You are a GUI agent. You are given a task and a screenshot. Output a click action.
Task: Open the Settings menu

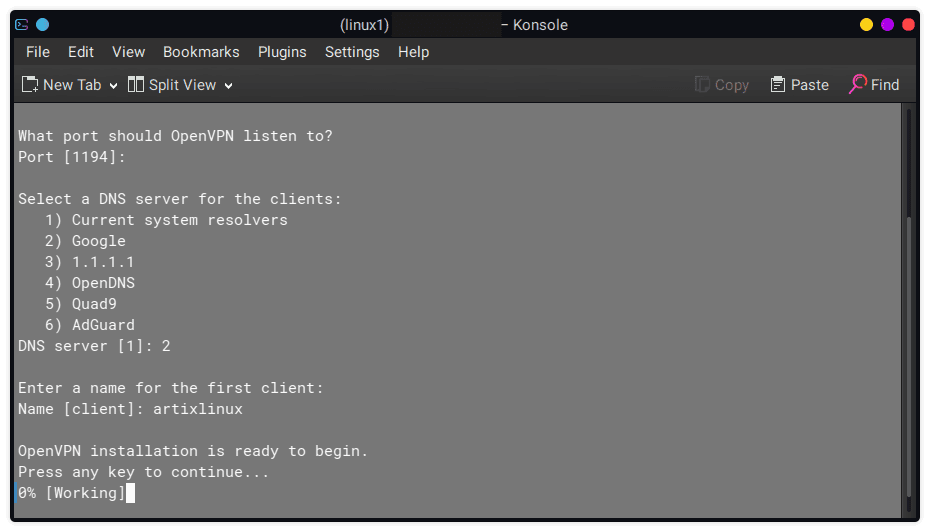352,52
